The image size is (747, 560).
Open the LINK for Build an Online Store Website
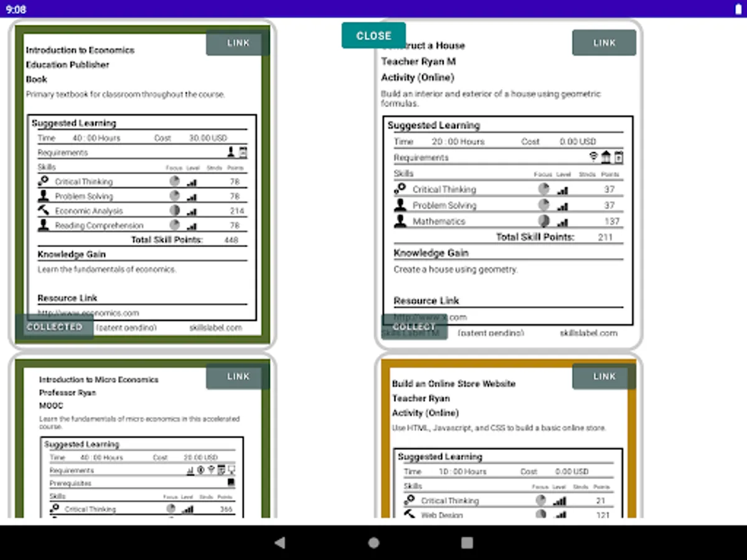click(603, 376)
